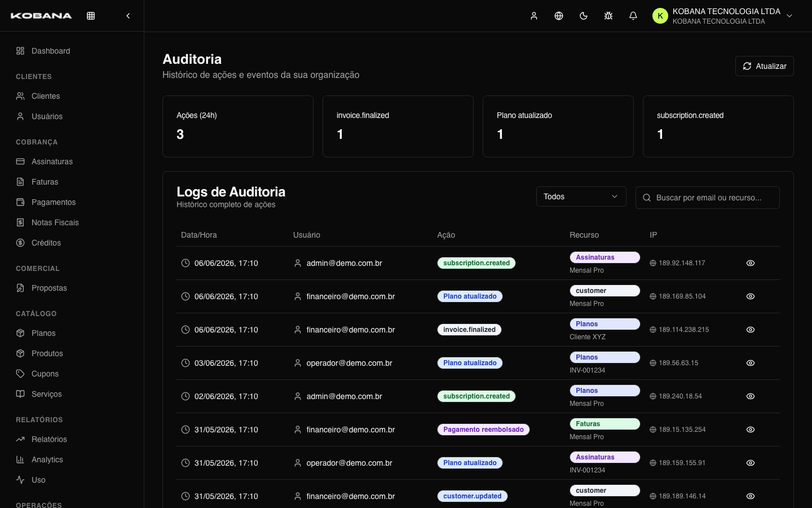View details of the 189.240.18.54 log entry via eye icon
Screen dimensions: 812x508
coord(751,396)
